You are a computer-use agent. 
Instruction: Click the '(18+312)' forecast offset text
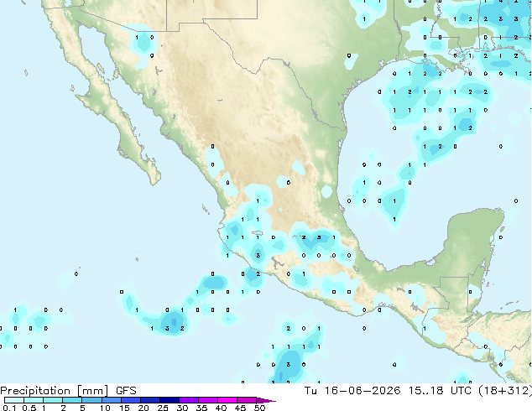[505, 391]
